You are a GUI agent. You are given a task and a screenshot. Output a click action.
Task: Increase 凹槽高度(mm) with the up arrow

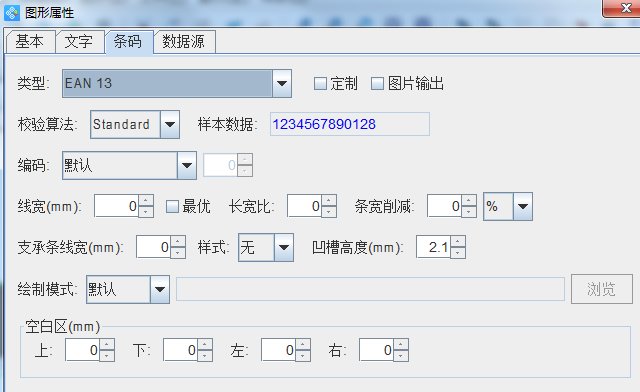point(458,241)
